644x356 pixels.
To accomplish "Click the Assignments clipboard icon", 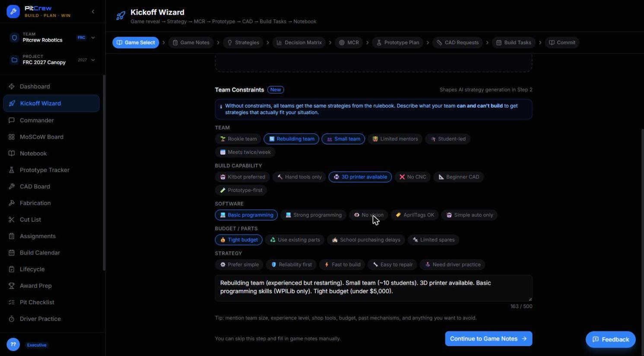I will pyautogui.click(x=12, y=236).
